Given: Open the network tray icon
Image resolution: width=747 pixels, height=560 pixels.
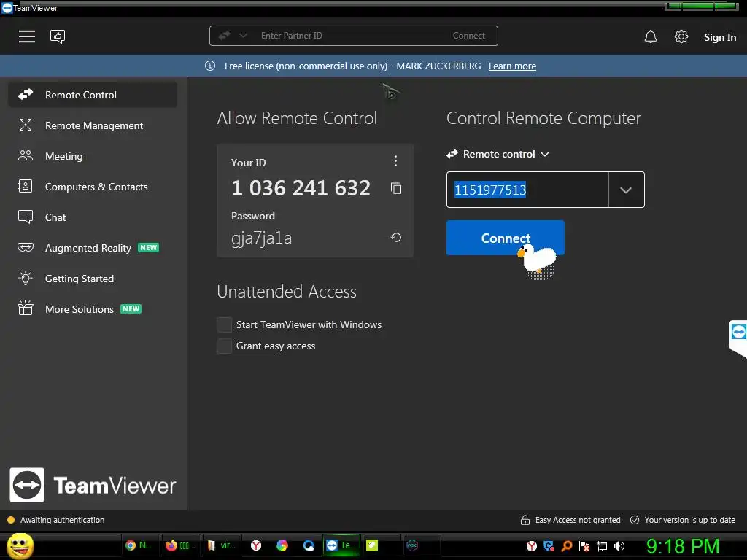Looking at the screenshot, I should click(602, 546).
